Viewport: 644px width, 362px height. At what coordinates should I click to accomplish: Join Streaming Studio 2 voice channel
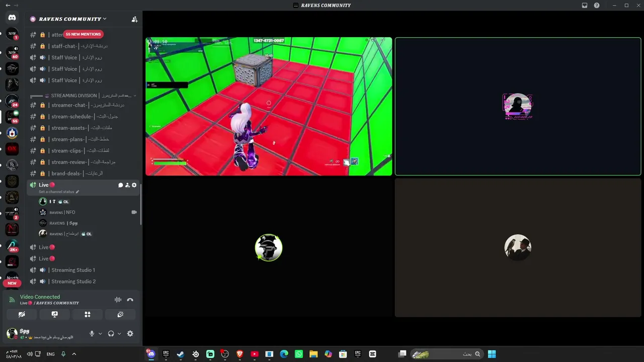84,282
